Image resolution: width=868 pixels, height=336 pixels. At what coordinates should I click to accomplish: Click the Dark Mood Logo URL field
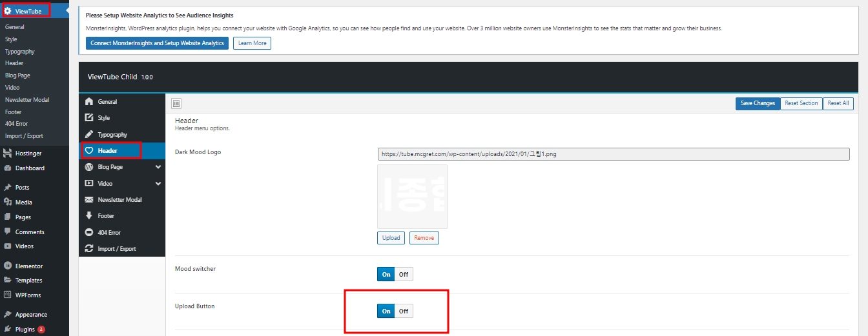click(614, 154)
